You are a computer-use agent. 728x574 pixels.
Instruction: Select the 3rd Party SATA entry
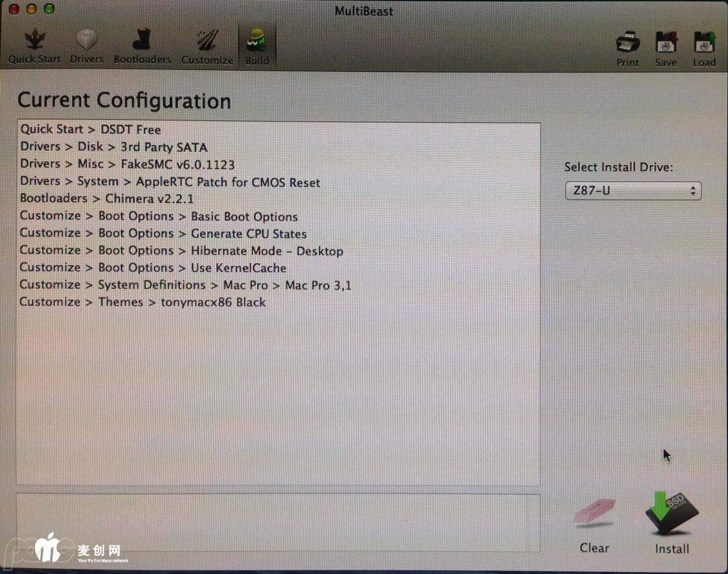[114, 147]
